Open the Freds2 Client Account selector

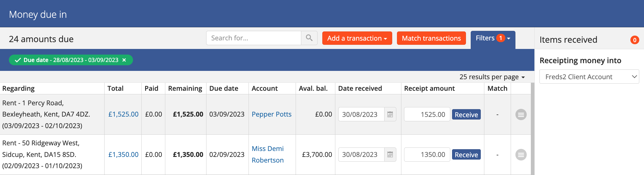coord(589,77)
